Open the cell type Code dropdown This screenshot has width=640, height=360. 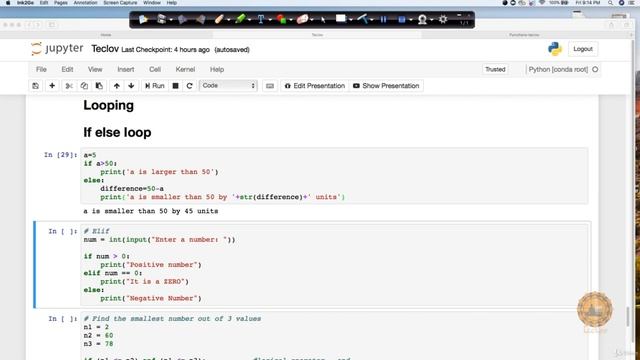click(x=228, y=86)
